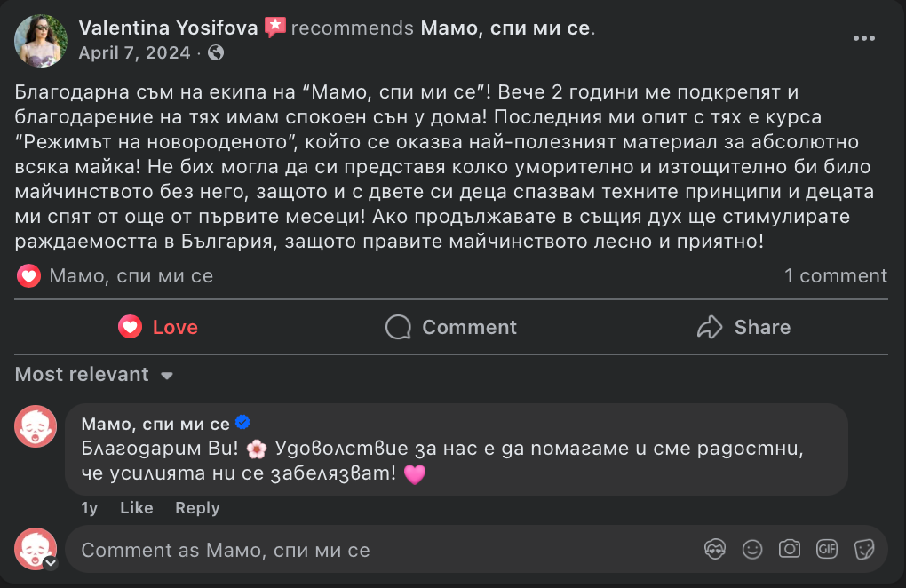Click the Comment button under the post
The image size is (906, 588).
pos(451,327)
